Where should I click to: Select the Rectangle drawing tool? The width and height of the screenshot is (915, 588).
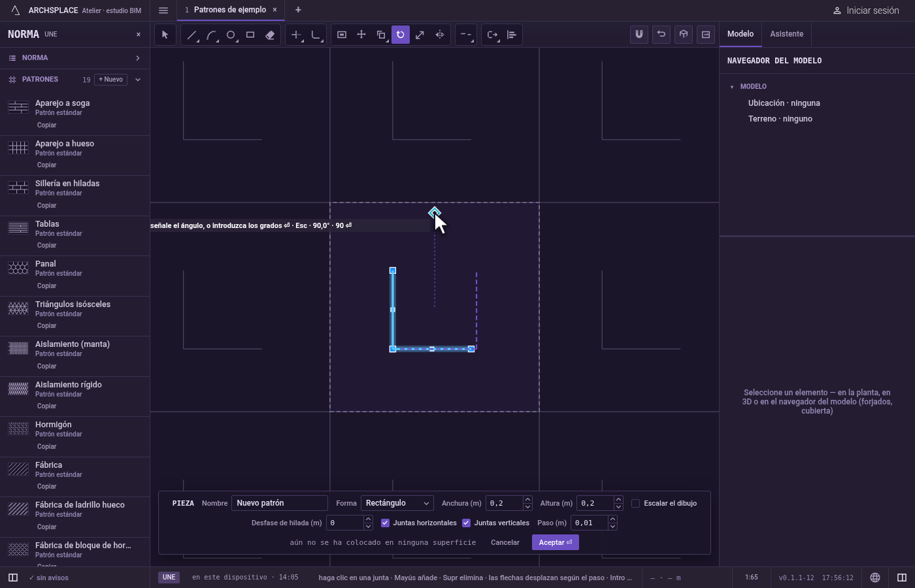point(250,35)
